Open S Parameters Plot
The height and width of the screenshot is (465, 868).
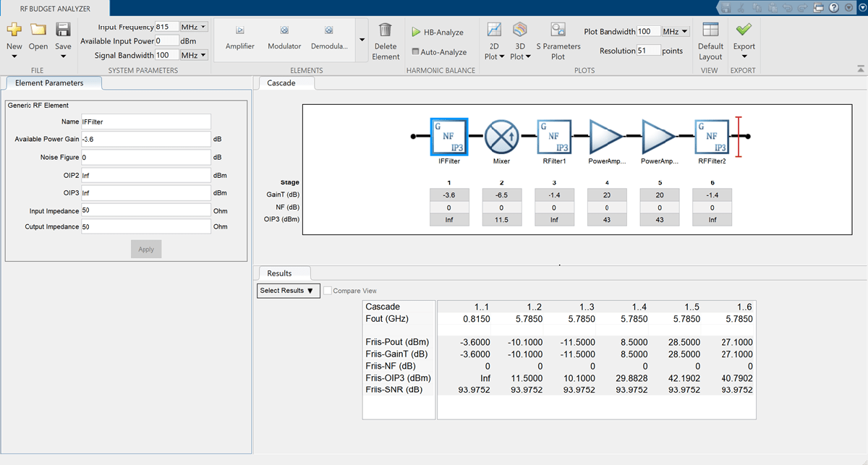pyautogui.click(x=558, y=30)
